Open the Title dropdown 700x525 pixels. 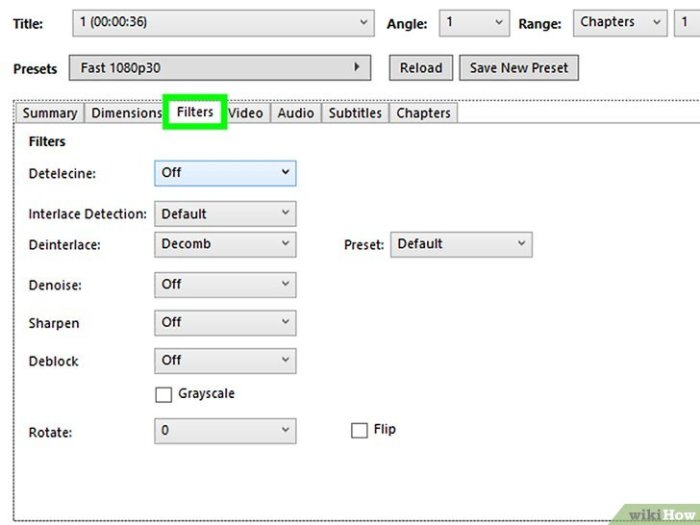pos(223,22)
